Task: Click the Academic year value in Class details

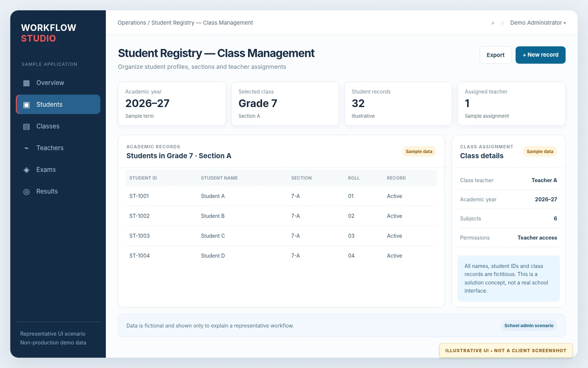Action: pos(546,199)
